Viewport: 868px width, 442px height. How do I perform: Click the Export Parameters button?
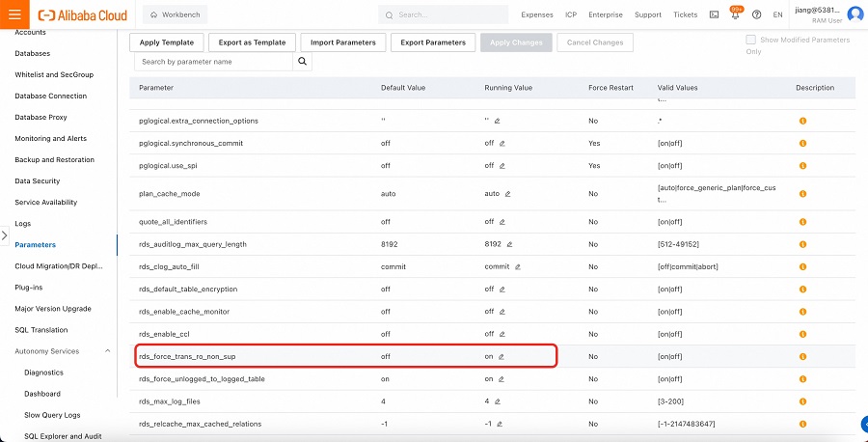[x=433, y=42]
